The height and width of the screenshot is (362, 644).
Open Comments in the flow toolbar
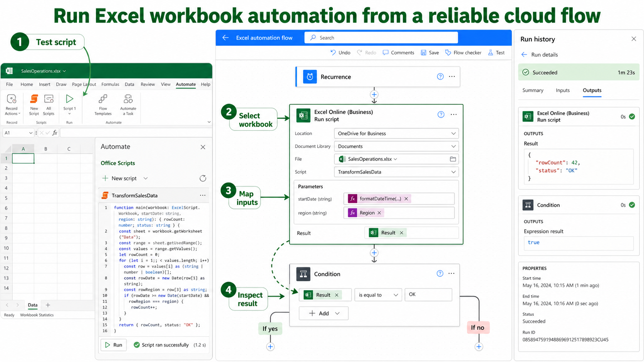coord(398,53)
